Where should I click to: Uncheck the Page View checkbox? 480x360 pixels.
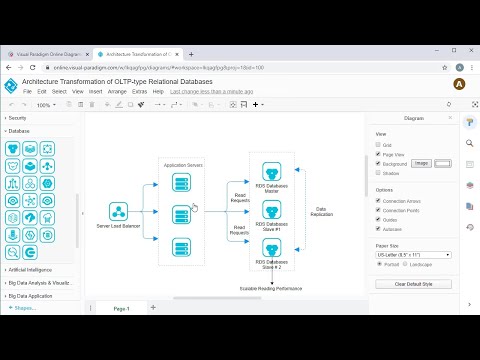(x=378, y=154)
